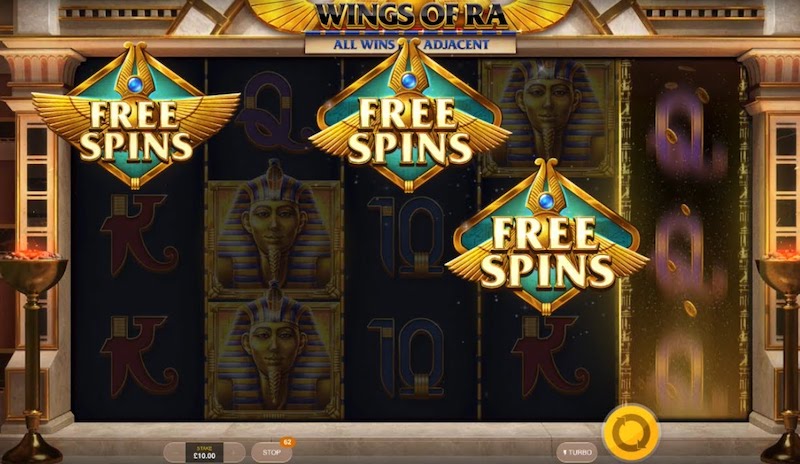Click the All Wins Adjacent banner
Image resolution: width=800 pixels, height=464 pixels.
410,45
